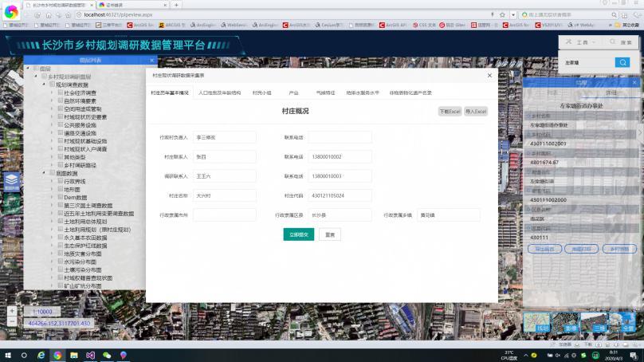Viewport: 644px width, 362px height.
Task: Bookmark this page with the star icon
Action: coord(502,15)
